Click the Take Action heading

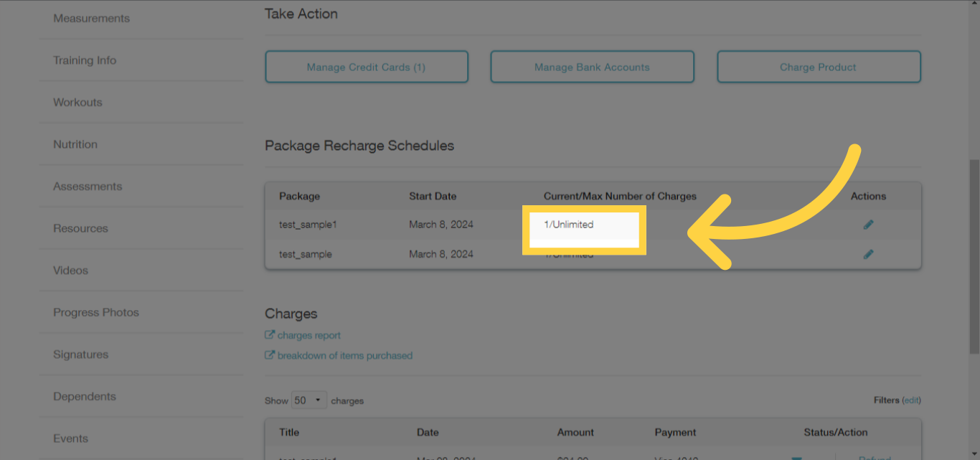click(x=301, y=14)
